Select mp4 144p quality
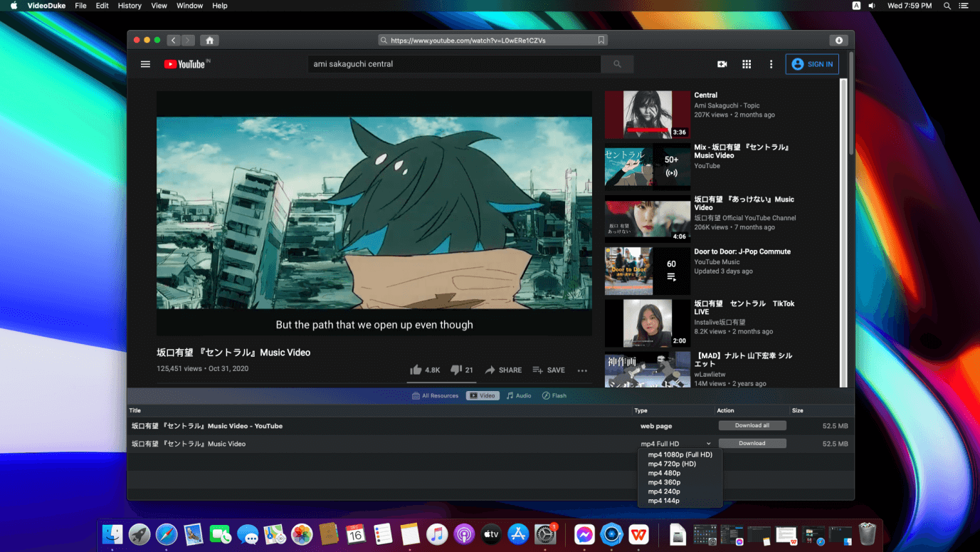Image resolution: width=980 pixels, height=552 pixels. 680,501
